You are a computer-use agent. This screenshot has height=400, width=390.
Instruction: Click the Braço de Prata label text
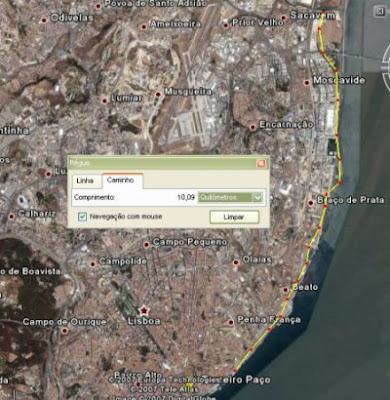[350, 200]
